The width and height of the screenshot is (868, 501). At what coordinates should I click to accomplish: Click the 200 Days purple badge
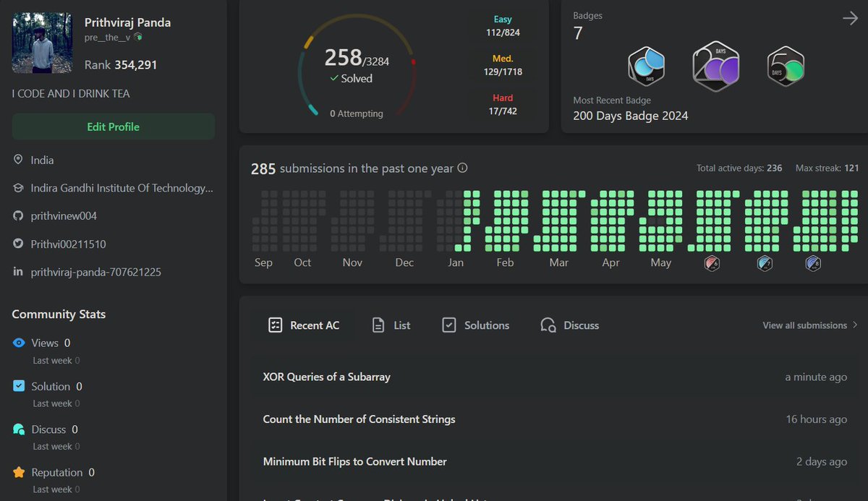(716, 66)
